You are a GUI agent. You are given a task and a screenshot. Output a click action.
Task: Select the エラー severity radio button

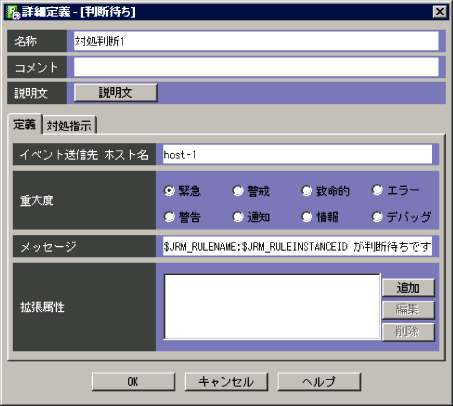coord(377,190)
